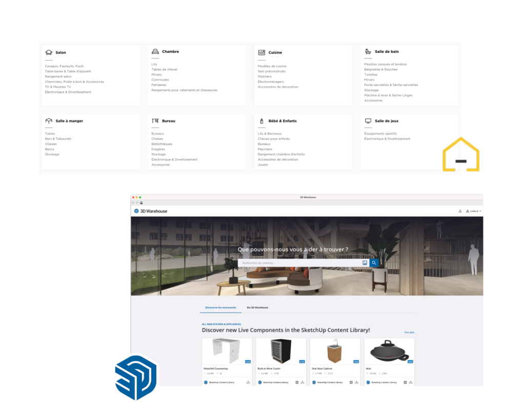Open the Commodes link

160,79
